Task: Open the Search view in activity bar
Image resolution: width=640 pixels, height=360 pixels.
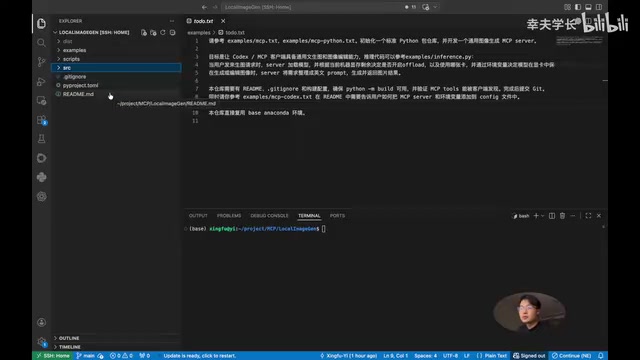Action: [41, 42]
